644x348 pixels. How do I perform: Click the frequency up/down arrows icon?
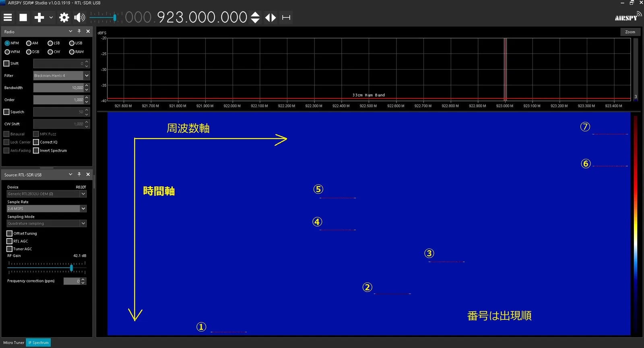coord(255,17)
